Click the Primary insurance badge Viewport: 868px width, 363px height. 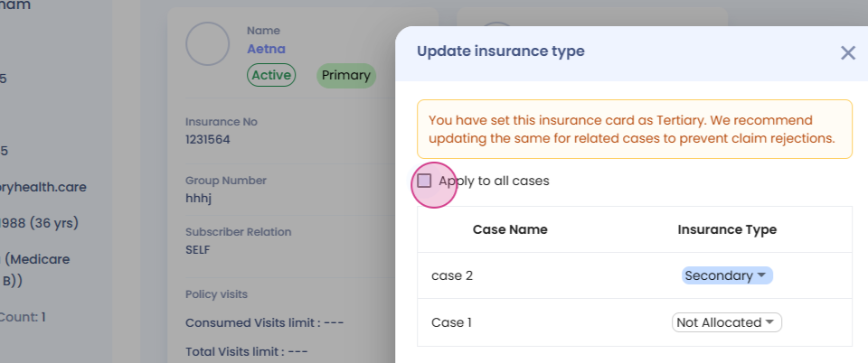(x=345, y=76)
